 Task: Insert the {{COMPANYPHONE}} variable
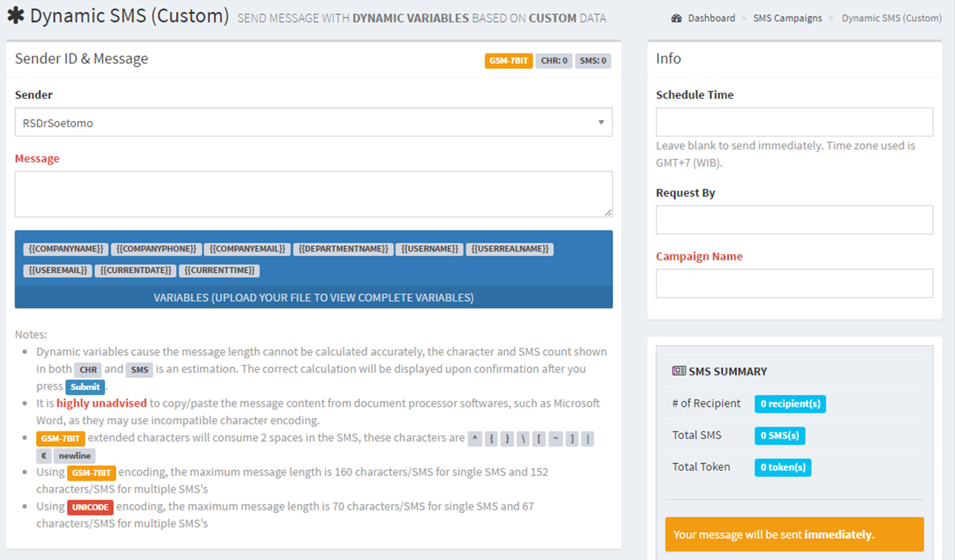(156, 249)
